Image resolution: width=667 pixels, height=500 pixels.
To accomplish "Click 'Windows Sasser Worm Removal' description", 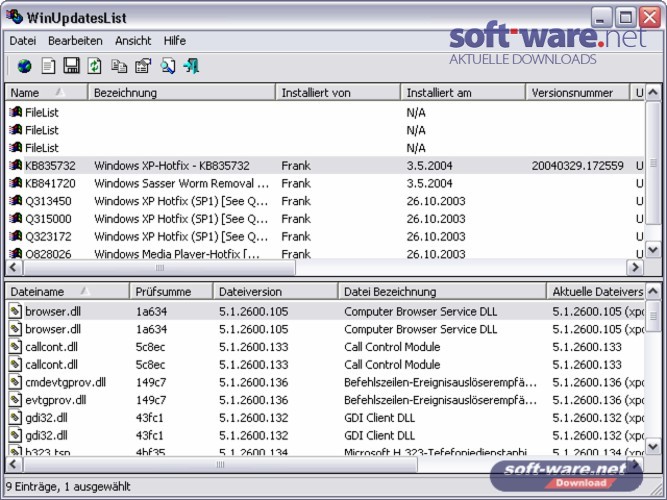I will [x=181, y=183].
